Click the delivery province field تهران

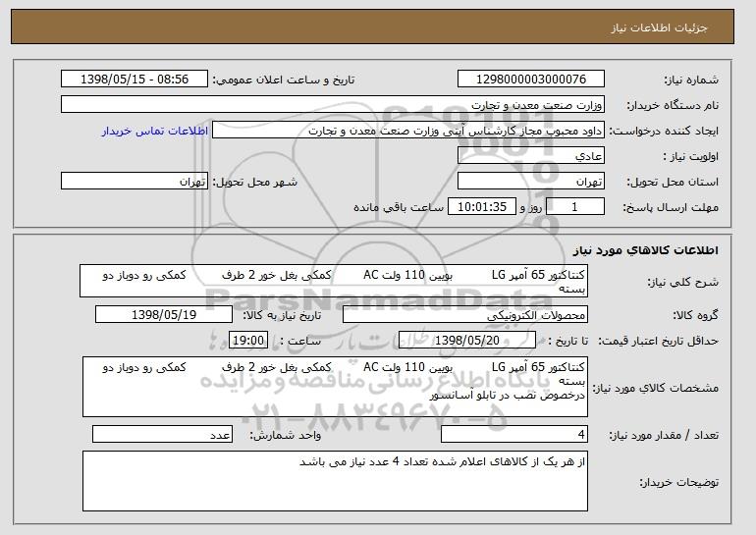(531, 182)
